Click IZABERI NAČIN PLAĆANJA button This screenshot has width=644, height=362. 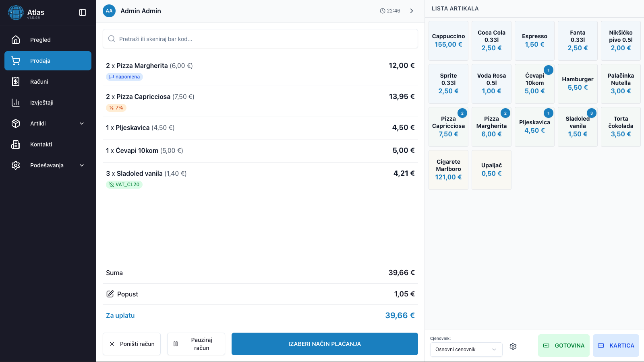point(325,344)
